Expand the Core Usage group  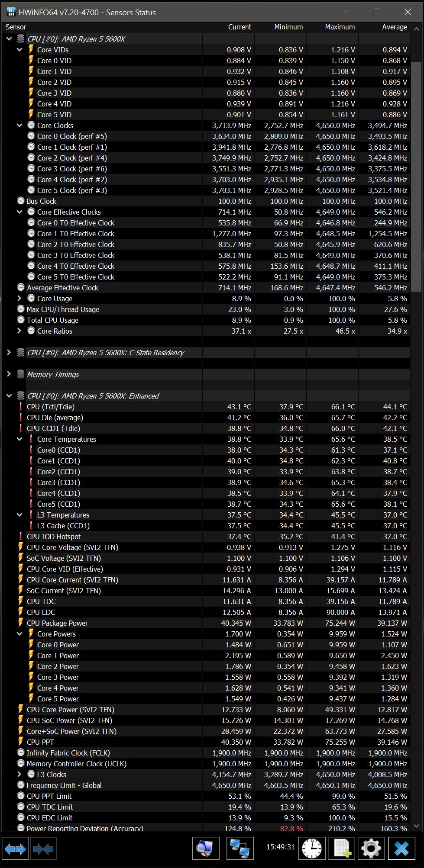19,299
